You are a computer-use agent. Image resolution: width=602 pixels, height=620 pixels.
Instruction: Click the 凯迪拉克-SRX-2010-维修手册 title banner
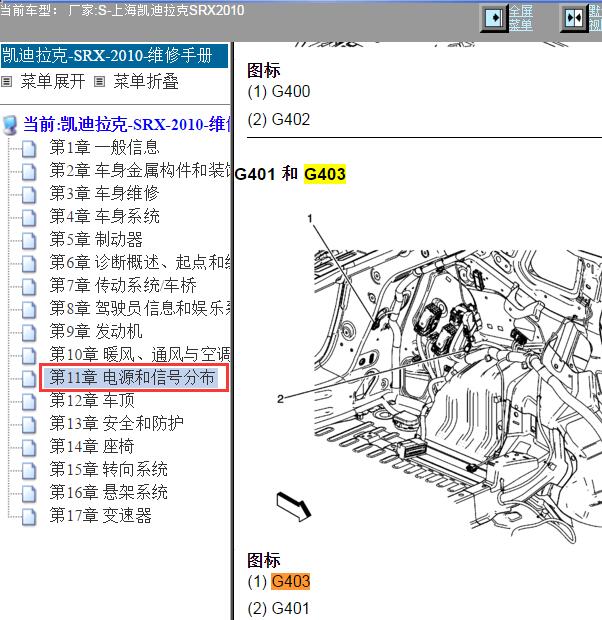tap(114, 55)
